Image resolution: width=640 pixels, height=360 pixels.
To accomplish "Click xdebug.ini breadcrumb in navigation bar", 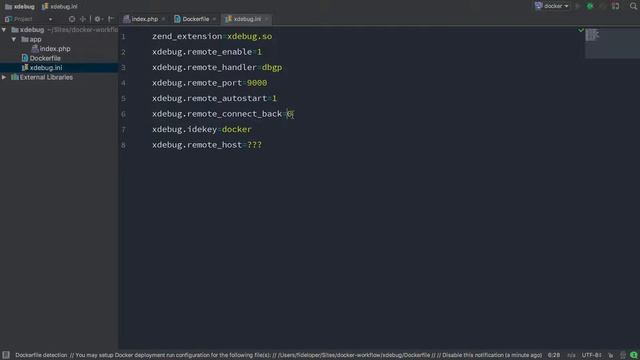I will coord(60,7).
